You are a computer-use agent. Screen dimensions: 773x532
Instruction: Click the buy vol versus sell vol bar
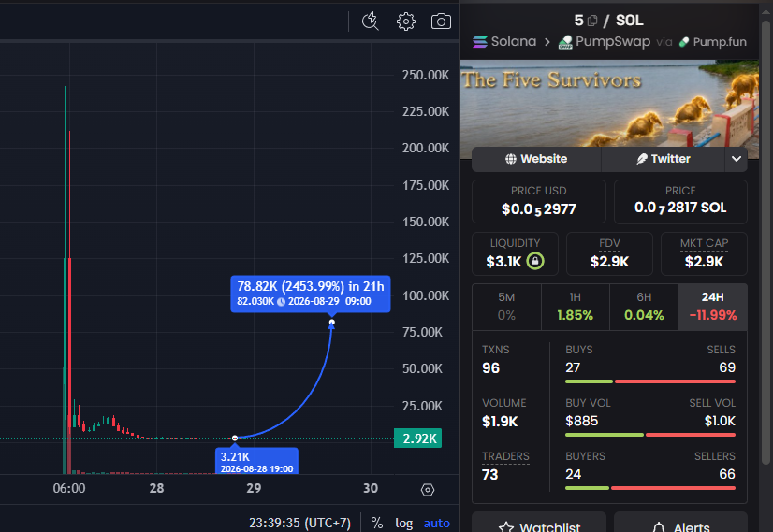650,435
